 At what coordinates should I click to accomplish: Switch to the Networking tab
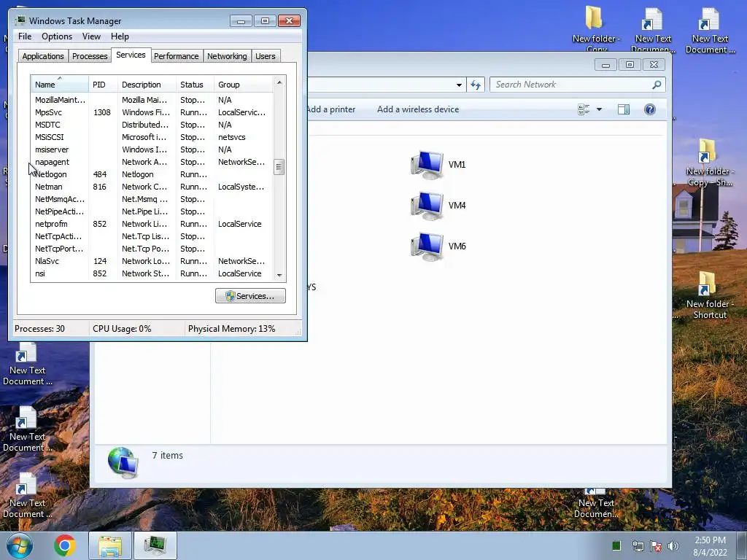click(x=227, y=56)
